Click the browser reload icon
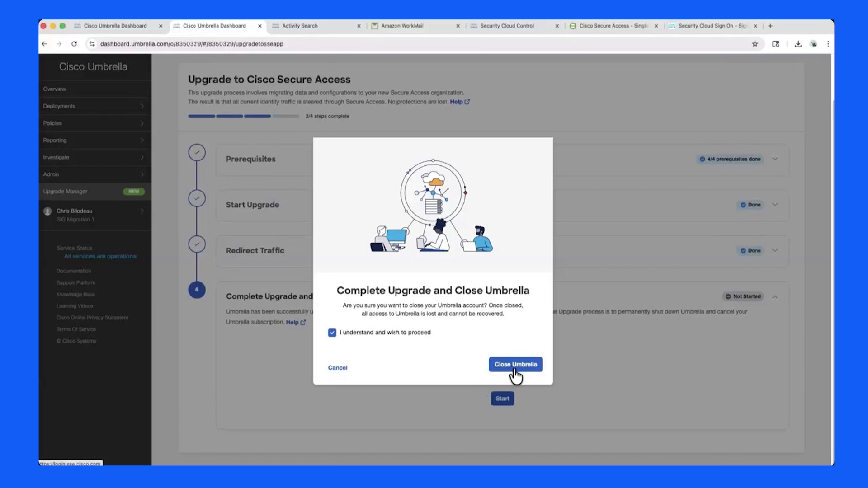 [x=74, y=44]
